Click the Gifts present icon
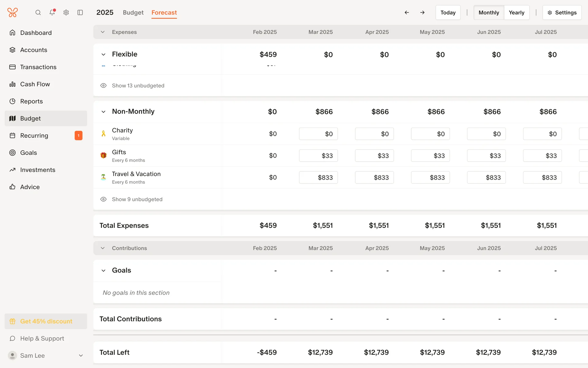This screenshot has height=368, width=588. pyautogui.click(x=104, y=155)
